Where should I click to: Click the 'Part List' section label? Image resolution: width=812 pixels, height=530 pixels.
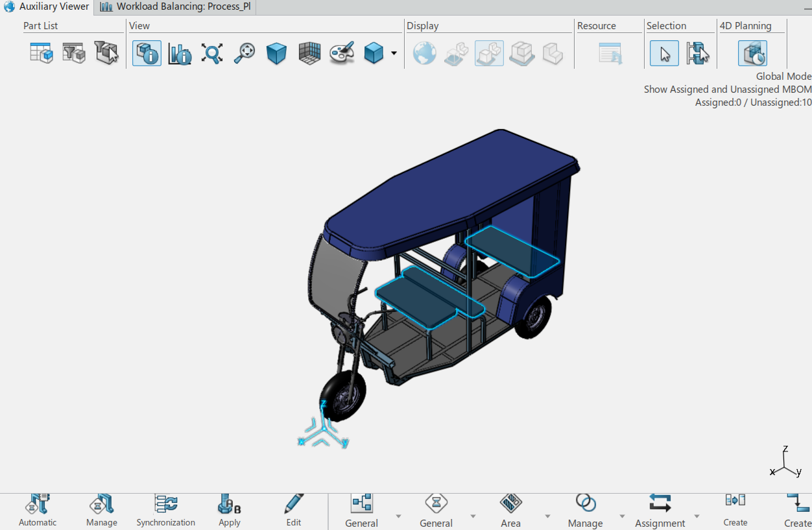click(41, 26)
